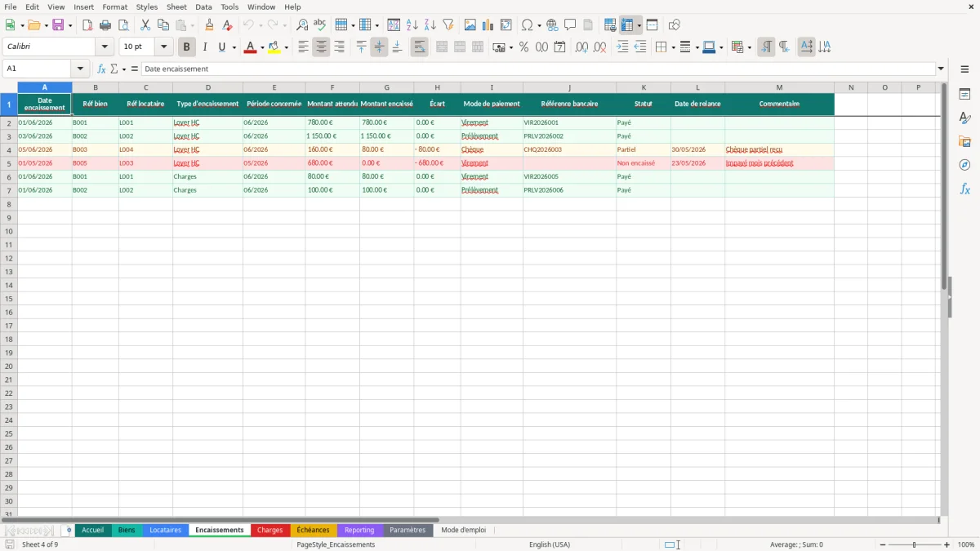The height and width of the screenshot is (551, 980).
Task: Click inside the formula input field
Action: tap(538, 69)
